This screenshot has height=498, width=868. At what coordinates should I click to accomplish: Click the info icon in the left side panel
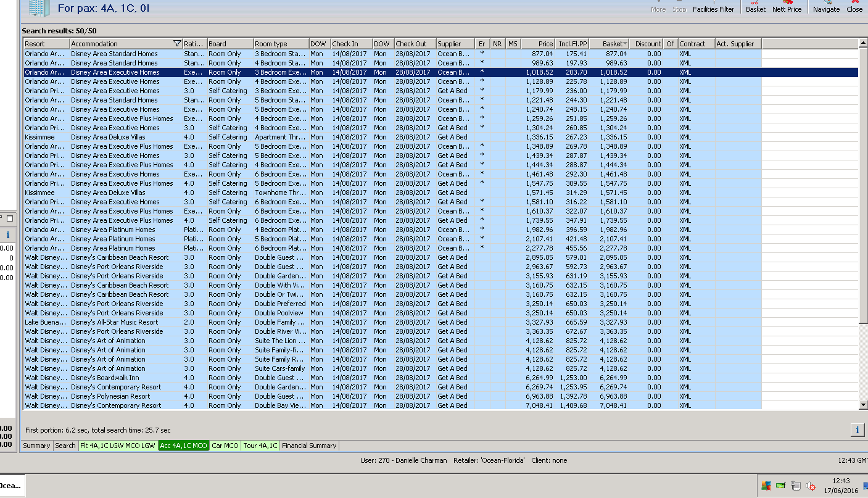coord(7,234)
